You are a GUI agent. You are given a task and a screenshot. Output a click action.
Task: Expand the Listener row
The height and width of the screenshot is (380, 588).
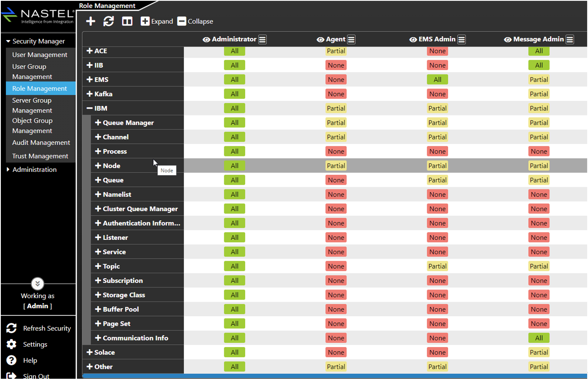[98, 237]
